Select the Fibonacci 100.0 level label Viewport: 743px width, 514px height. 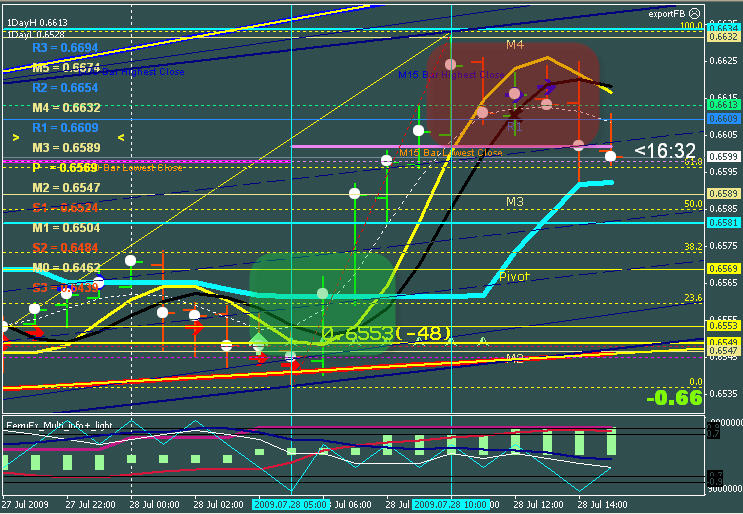tap(691, 25)
